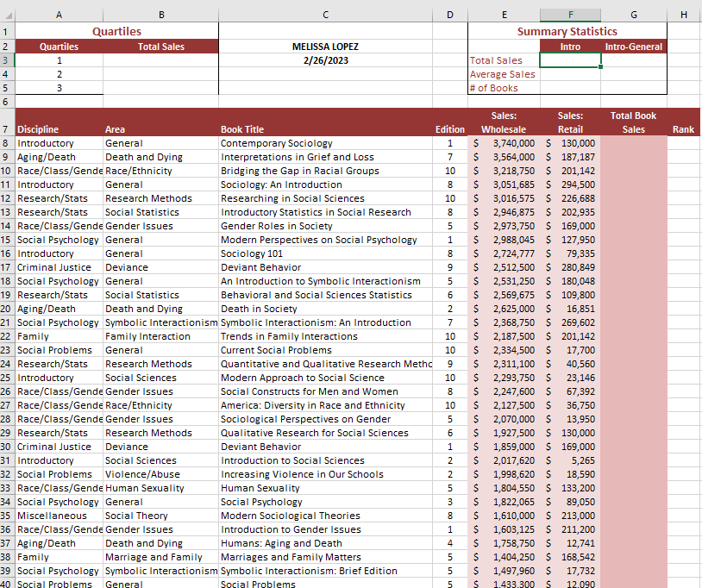The width and height of the screenshot is (702, 588).
Task: Select Symbolic Interactionism: Brief Edition cell
Action: (325, 571)
